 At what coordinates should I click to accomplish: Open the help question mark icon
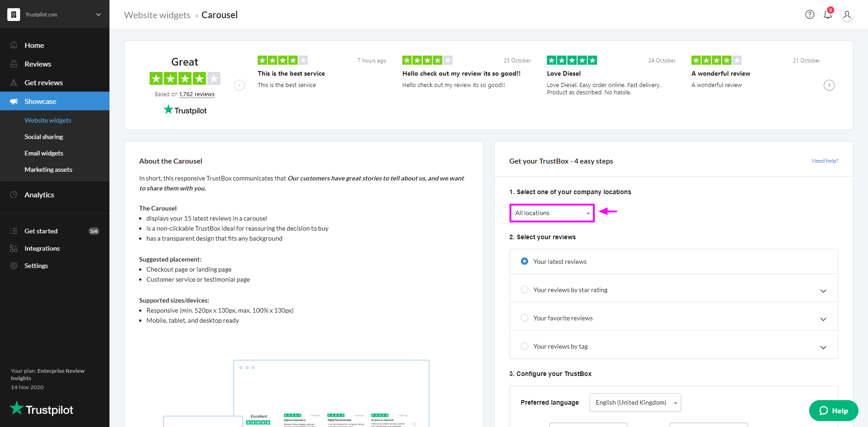click(810, 15)
